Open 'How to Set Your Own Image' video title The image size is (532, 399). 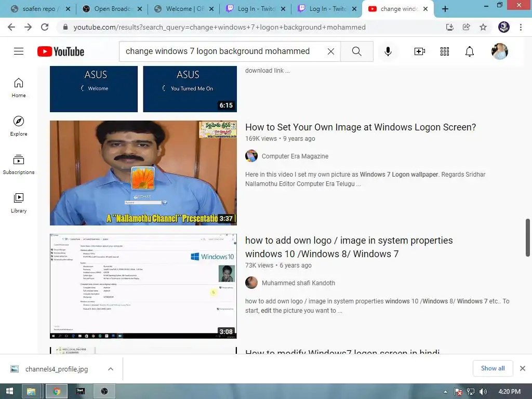(361, 127)
